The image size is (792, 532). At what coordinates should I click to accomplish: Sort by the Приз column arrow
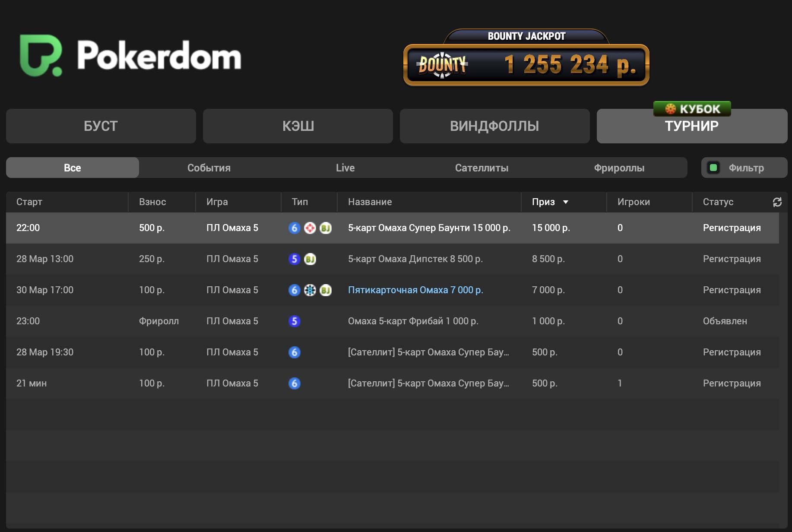(565, 202)
